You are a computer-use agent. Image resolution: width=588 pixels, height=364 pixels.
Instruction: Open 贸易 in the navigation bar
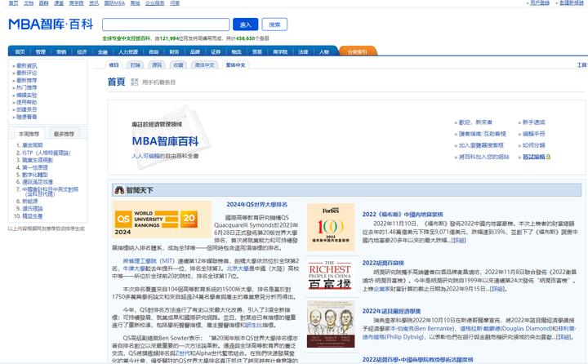click(x=257, y=51)
